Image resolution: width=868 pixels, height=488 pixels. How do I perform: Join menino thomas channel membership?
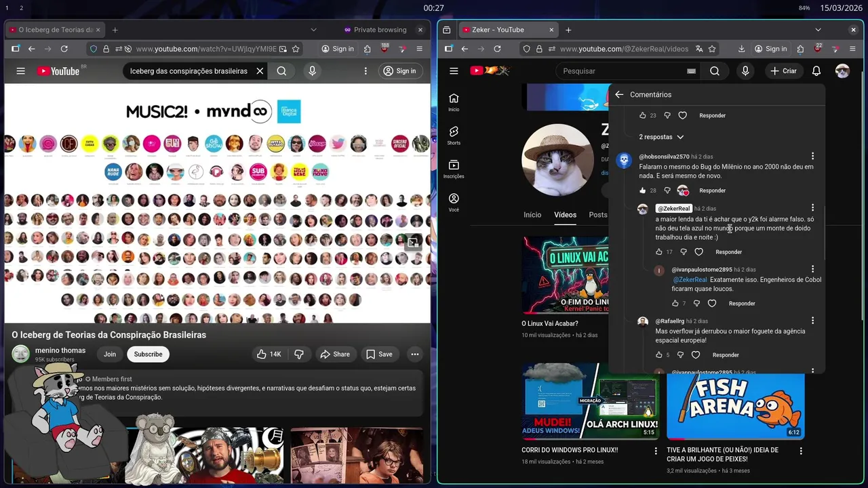click(110, 354)
